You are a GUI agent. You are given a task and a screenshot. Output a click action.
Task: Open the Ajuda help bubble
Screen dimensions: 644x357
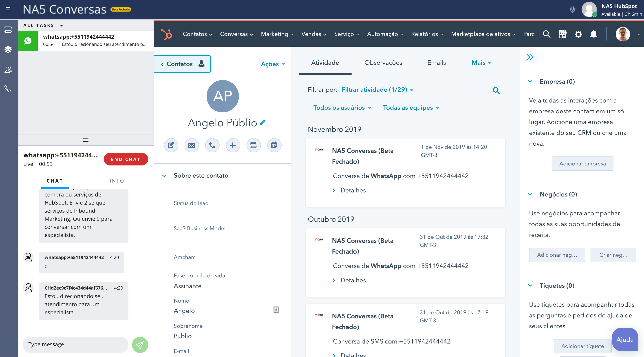(624, 339)
